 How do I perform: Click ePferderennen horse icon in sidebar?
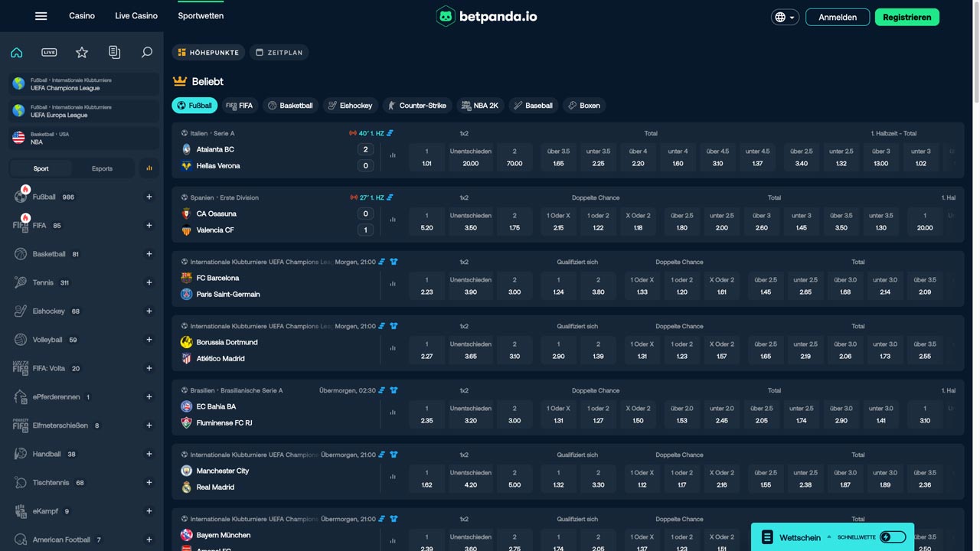pyautogui.click(x=21, y=397)
